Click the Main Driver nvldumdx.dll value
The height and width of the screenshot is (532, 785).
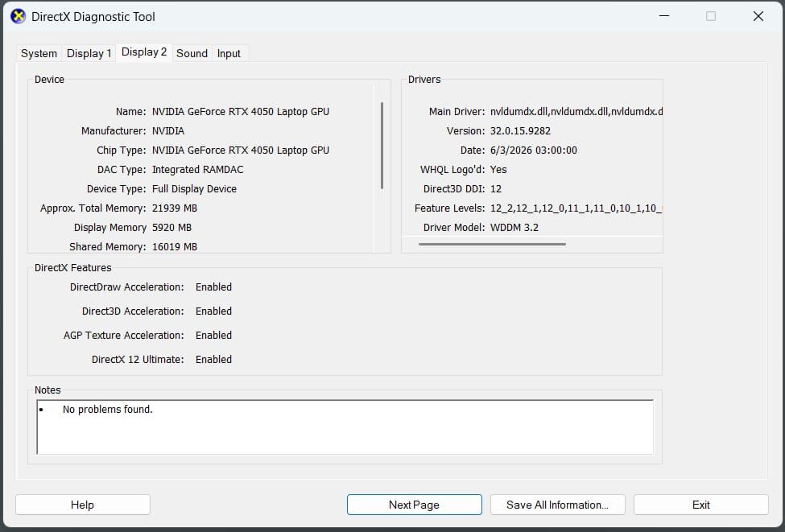click(576, 112)
